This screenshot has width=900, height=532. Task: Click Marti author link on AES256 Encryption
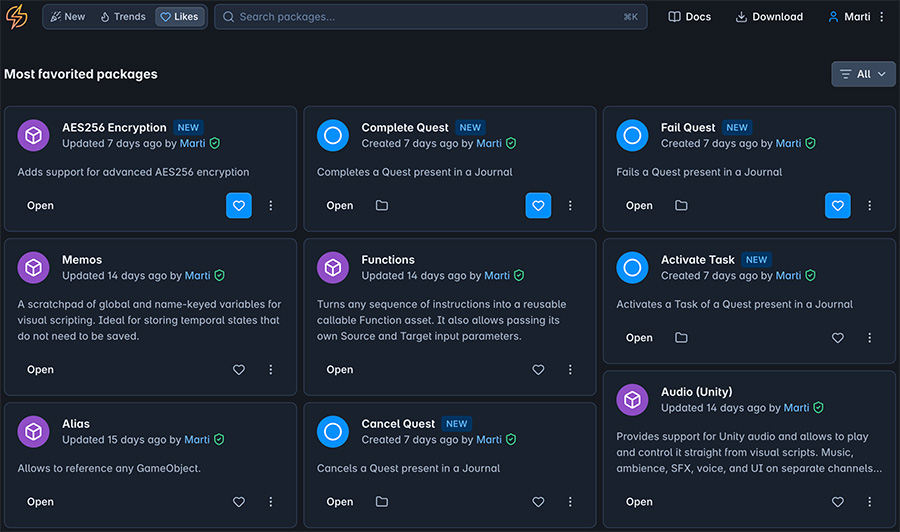click(192, 143)
